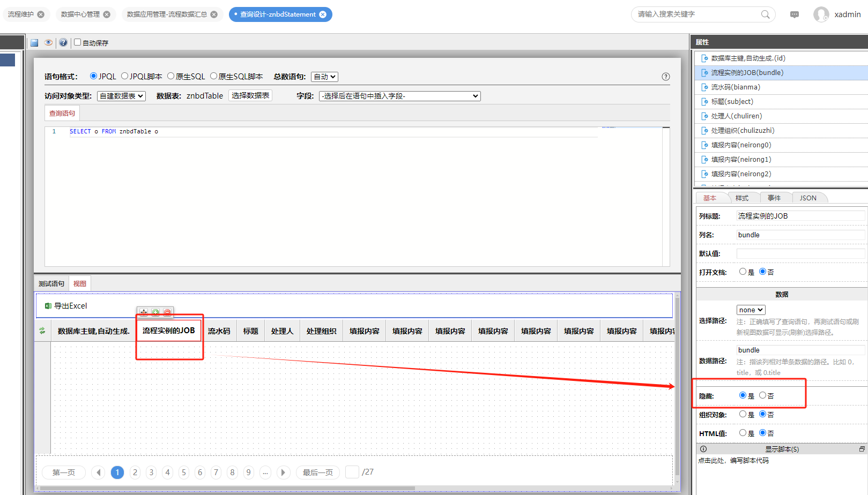Click the circled question mark beside 总数语句
This screenshot has width=868, height=495.
(x=666, y=77)
